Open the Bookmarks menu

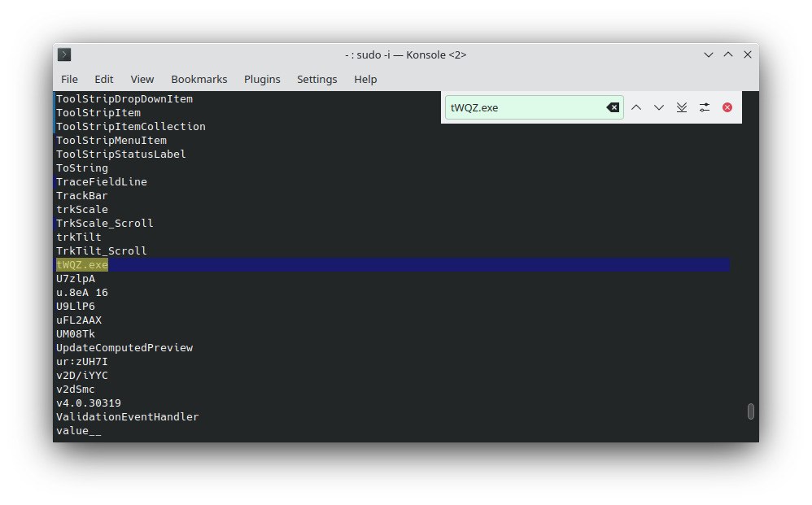[x=199, y=79]
